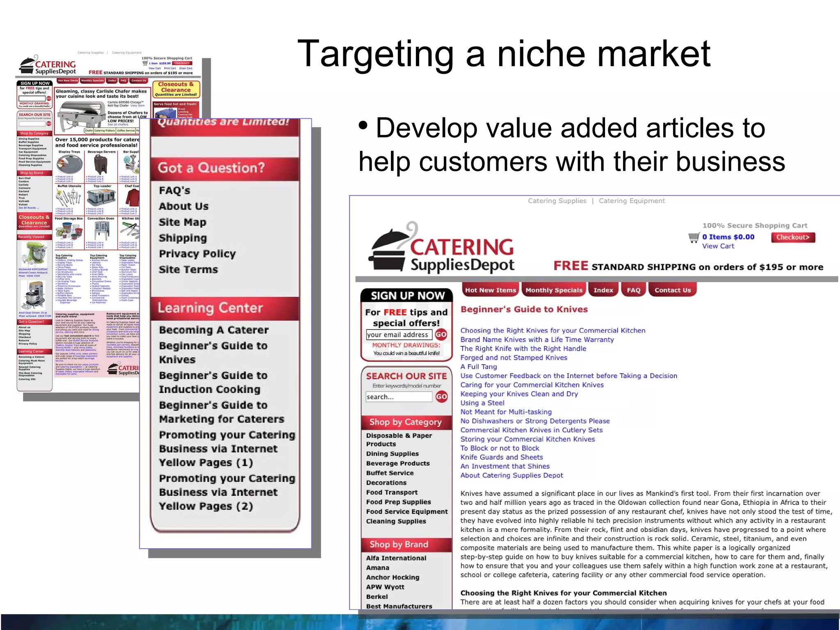Screen dimensions: 840x630
Task: Open Becoming A Caterer in Learning Center
Action: 214,330
